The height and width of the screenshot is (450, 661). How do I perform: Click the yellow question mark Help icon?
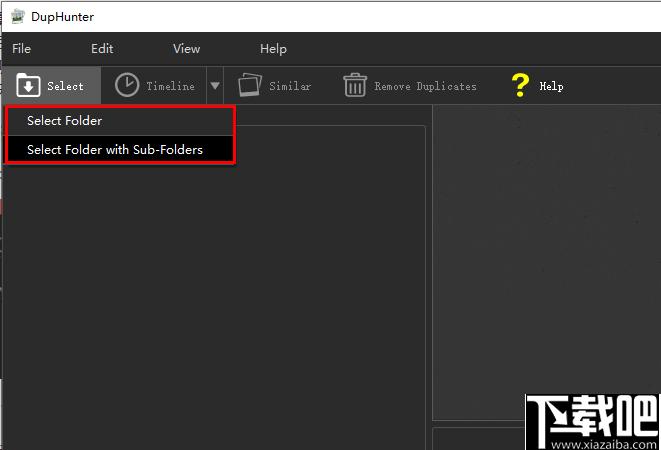point(520,86)
